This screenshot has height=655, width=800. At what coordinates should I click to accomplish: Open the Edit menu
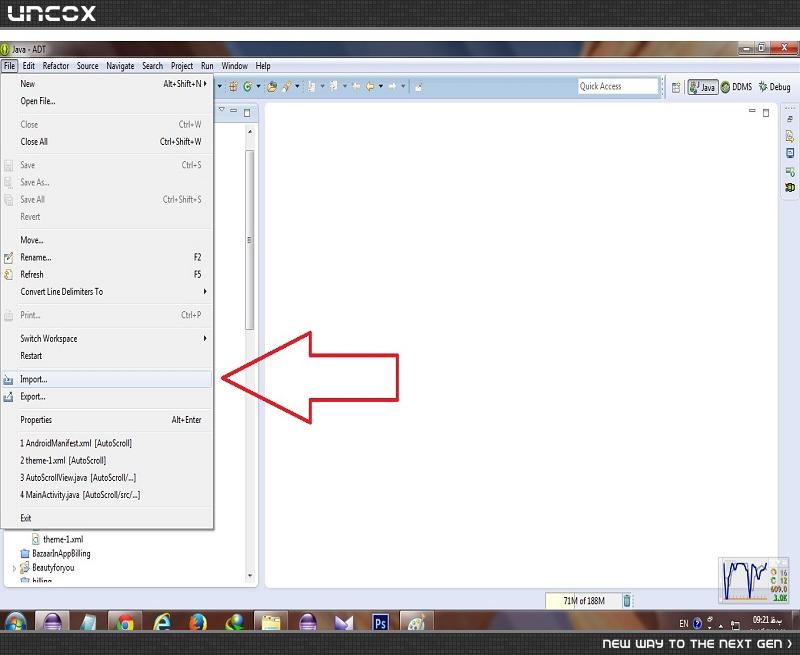[29, 66]
